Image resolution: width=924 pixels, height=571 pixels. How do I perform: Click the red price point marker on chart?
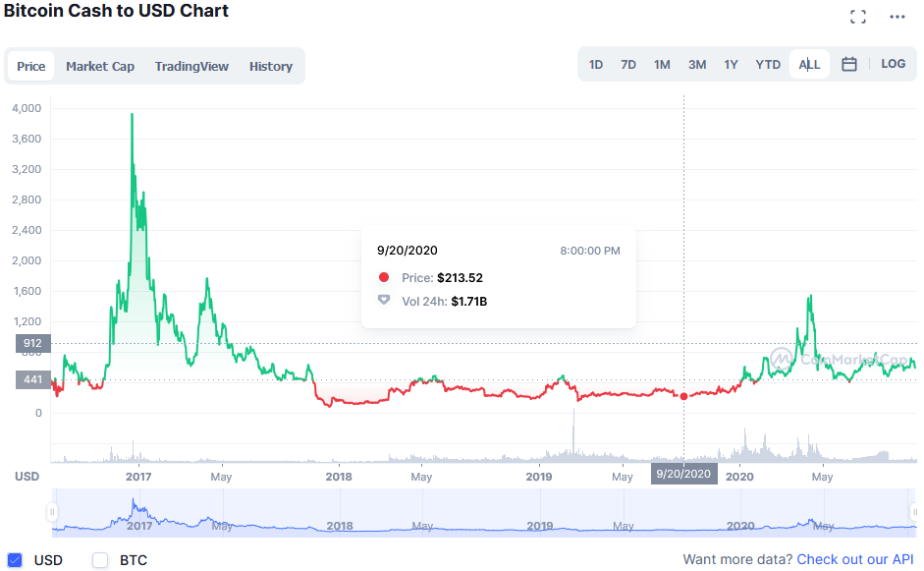pos(683,396)
